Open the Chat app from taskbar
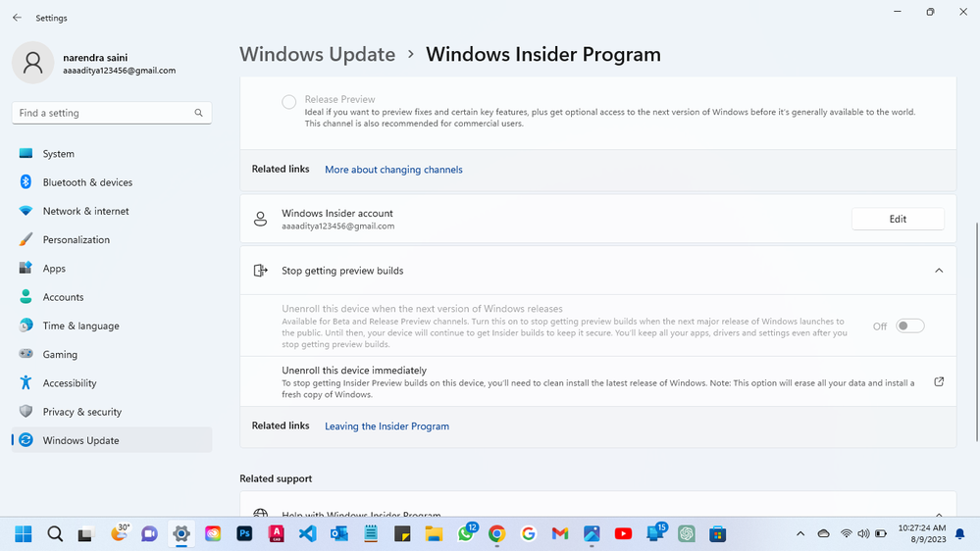Image resolution: width=980 pixels, height=551 pixels. [x=149, y=534]
